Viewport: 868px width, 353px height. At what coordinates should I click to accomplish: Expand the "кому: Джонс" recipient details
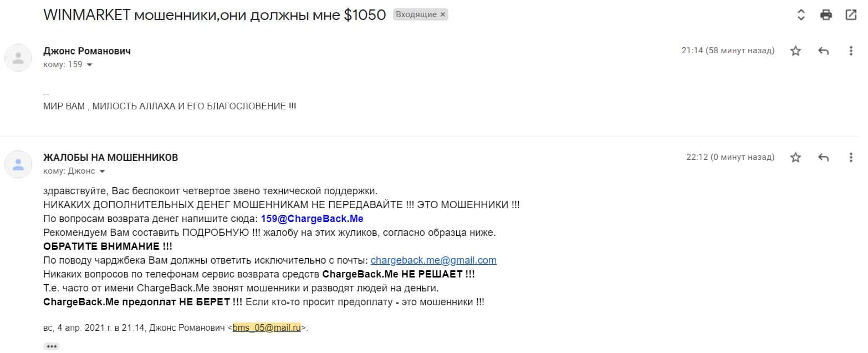(x=102, y=172)
